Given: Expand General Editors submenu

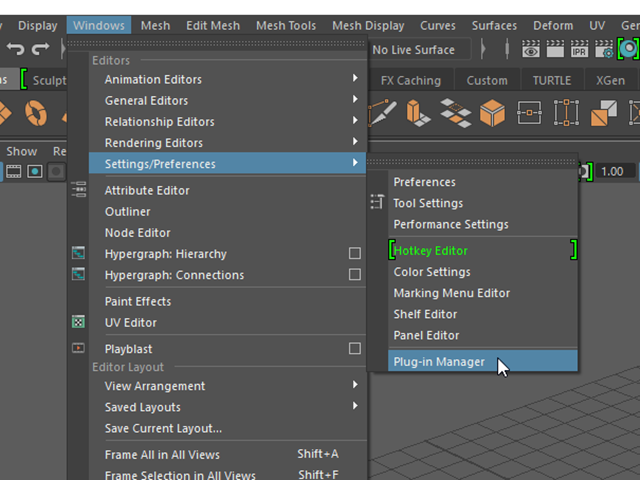Looking at the screenshot, I should [355, 100].
